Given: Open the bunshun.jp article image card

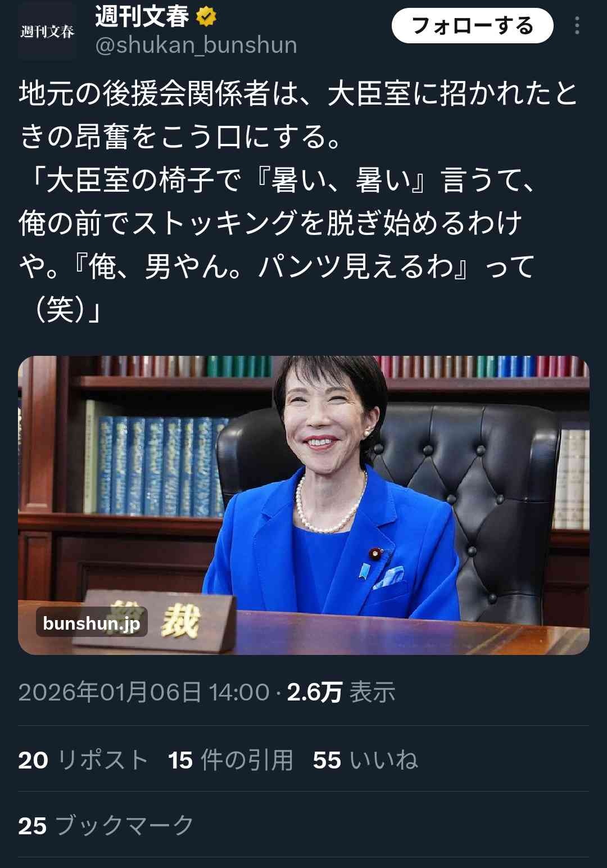Looking at the screenshot, I should [303, 505].
